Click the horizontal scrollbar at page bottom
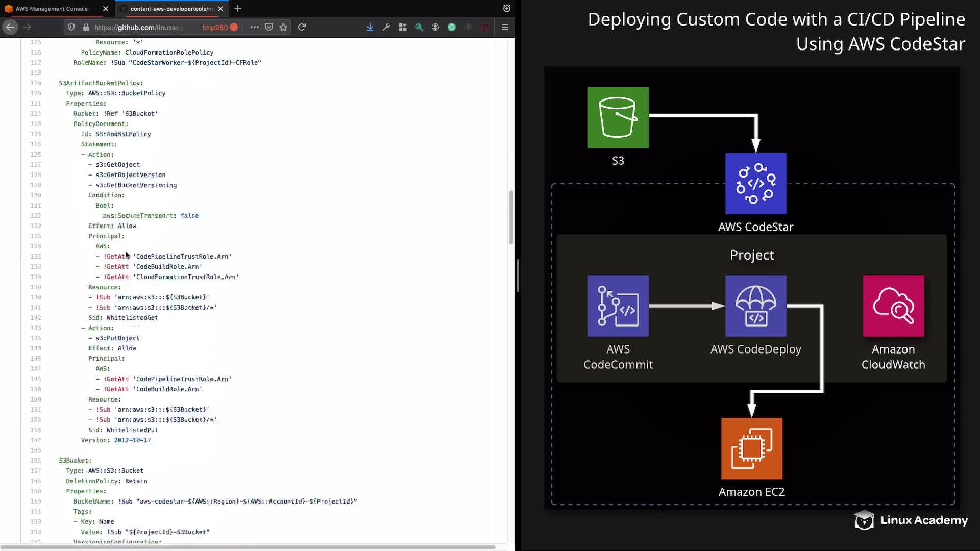 click(x=248, y=547)
